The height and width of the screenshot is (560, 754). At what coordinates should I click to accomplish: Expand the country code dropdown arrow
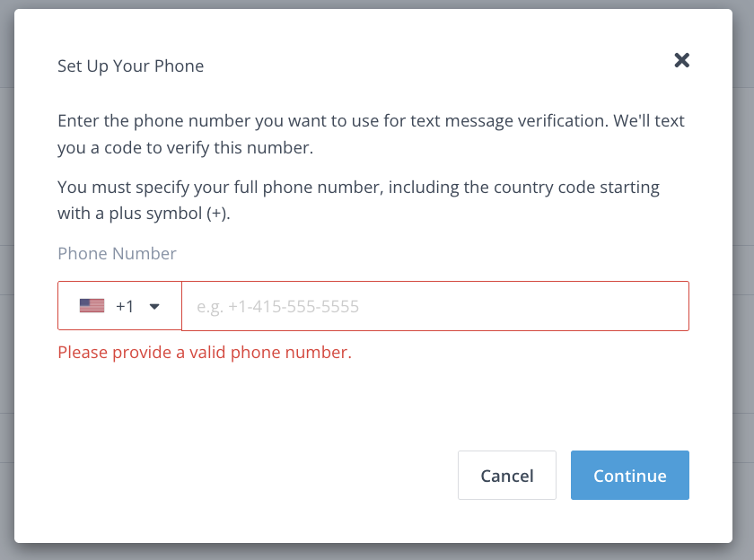tap(154, 307)
